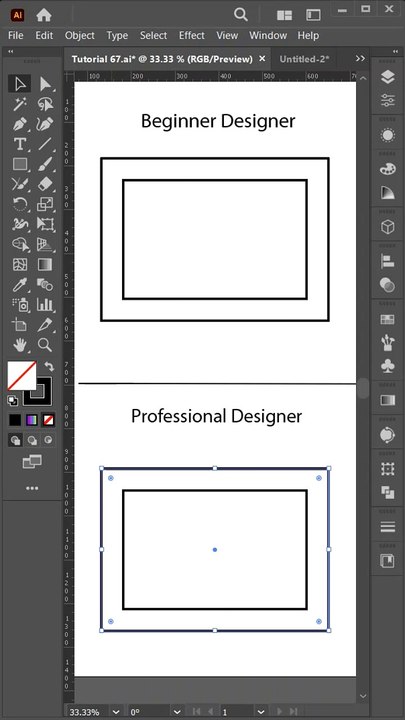The width and height of the screenshot is (405, 720).
Task: Select the Warp width tool
Action: [x=20, y=224]
